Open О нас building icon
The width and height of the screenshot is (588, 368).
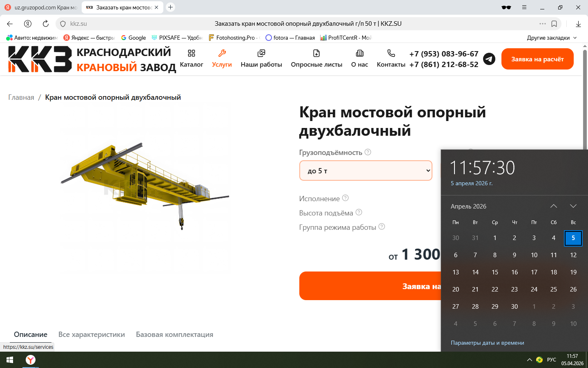tap(360, 53)
